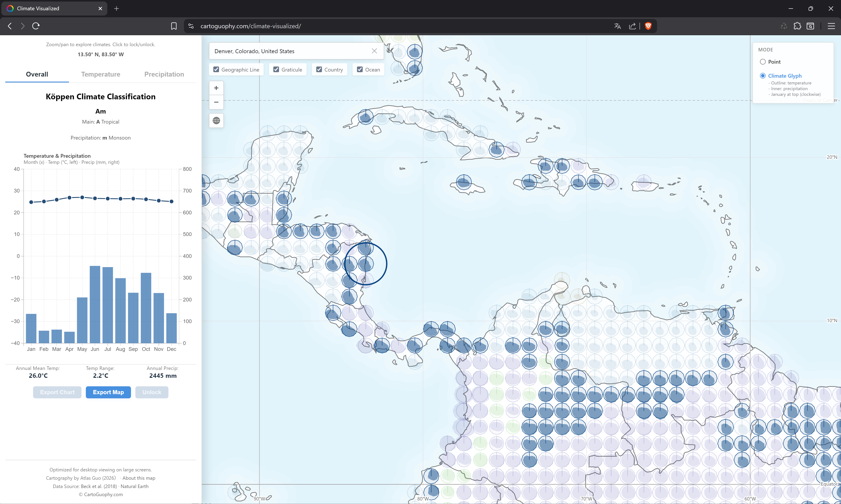This screenshot has width=841, height=504.
Task: Clear the location search box
Action: pyautogui.click(x=374, y=51)
